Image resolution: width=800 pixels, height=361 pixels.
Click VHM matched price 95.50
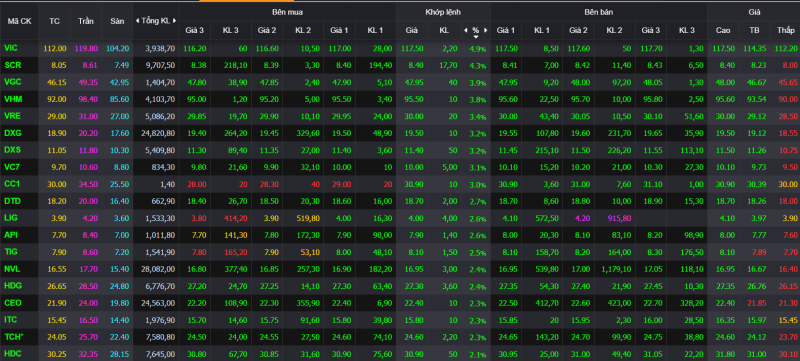(x=411, y=99)
